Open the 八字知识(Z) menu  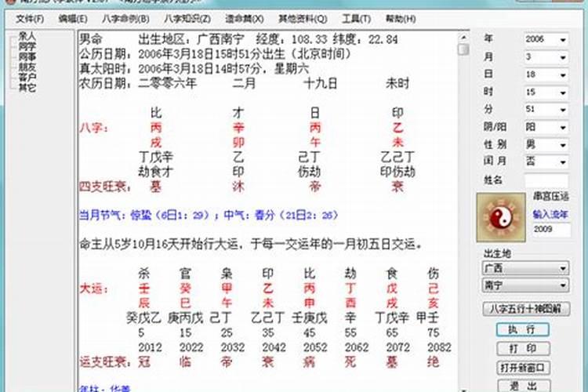click(x=187, y=19)
